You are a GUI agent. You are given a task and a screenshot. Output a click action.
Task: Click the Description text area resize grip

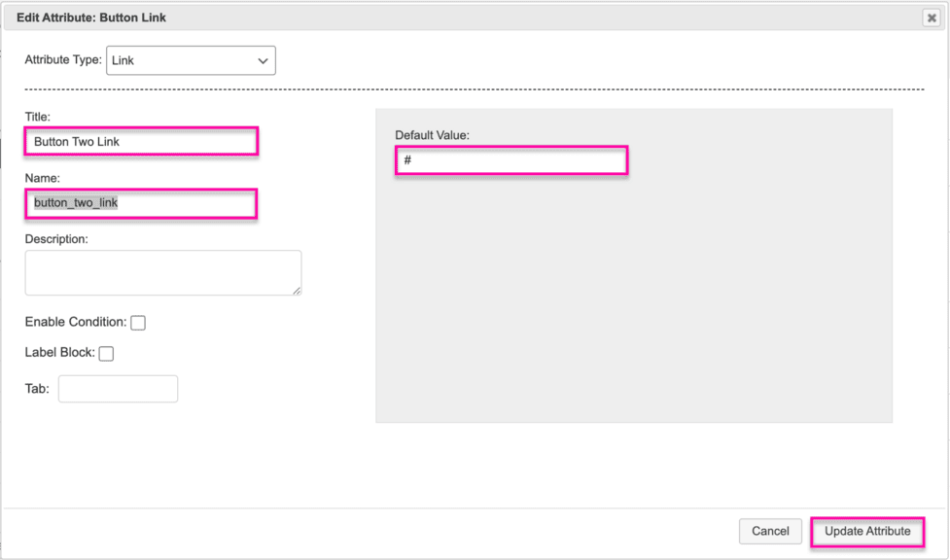point(297,291)
